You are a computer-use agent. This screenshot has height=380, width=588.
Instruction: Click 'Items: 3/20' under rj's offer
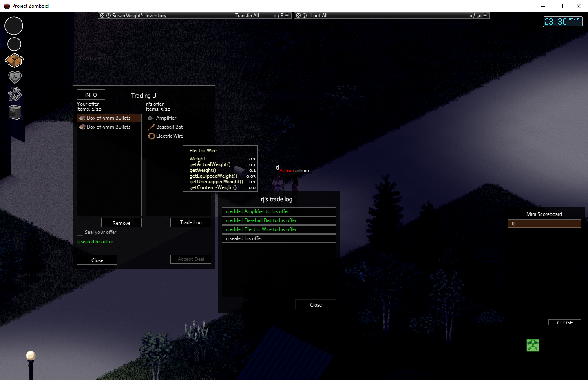click(x=158, y=109)
